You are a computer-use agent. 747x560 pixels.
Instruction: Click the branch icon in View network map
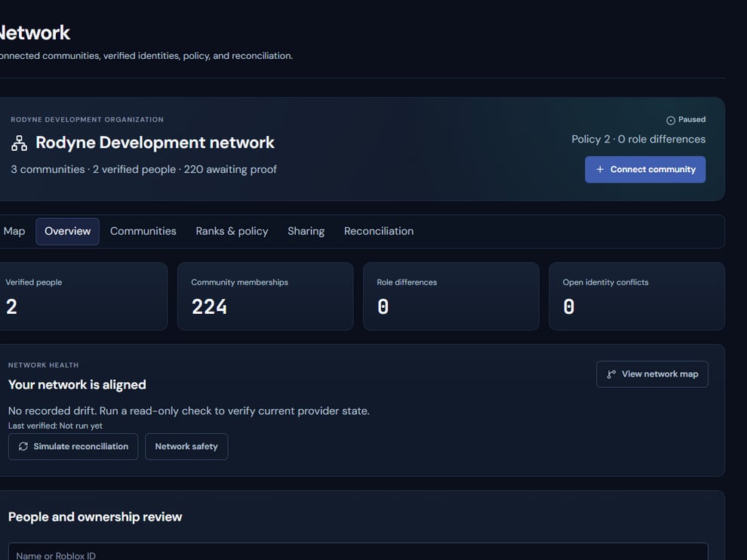point(611,374)
